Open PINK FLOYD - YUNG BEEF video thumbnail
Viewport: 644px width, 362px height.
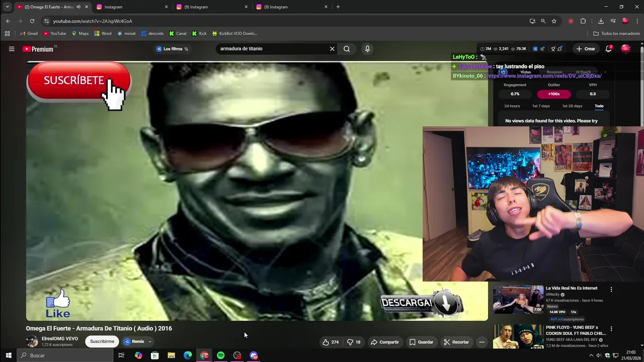[x=518, y=336]
